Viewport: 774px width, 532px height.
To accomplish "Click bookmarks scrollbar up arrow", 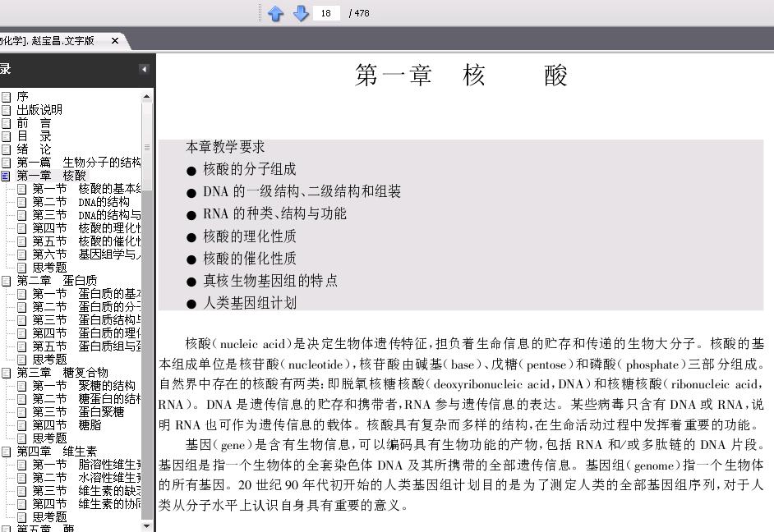I will (x=146, y=96).
